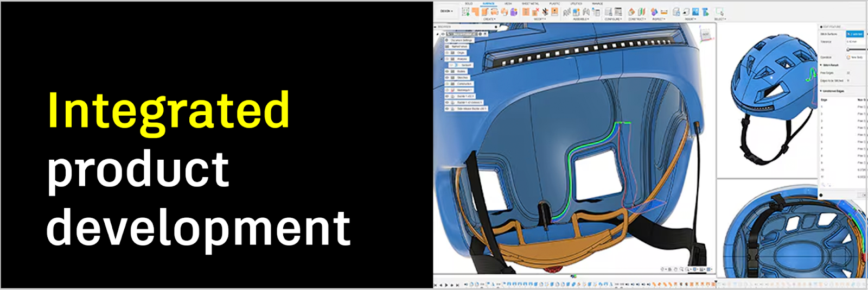Click the Measure ruler icon in Inspect
The image size is (868, 290).
point(664,12)
